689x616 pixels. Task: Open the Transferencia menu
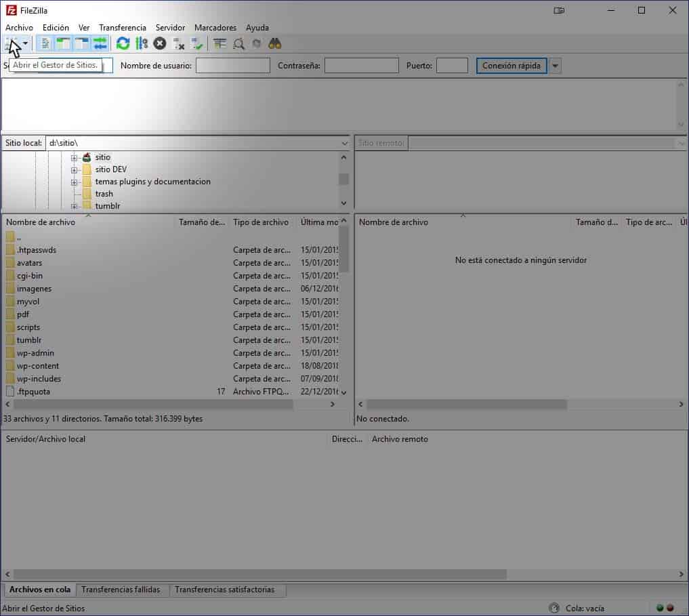click(123, 28)
